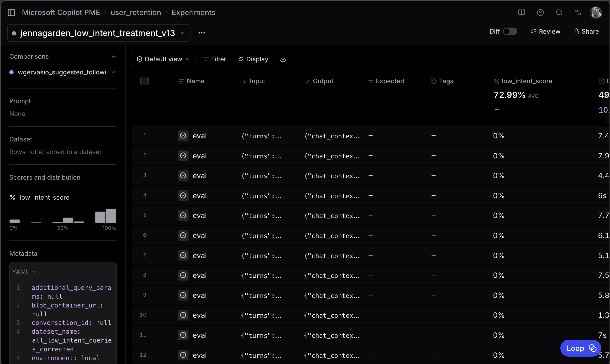Enable the Diff toggle
Viewport: 610px width, 364px height.
510,31
